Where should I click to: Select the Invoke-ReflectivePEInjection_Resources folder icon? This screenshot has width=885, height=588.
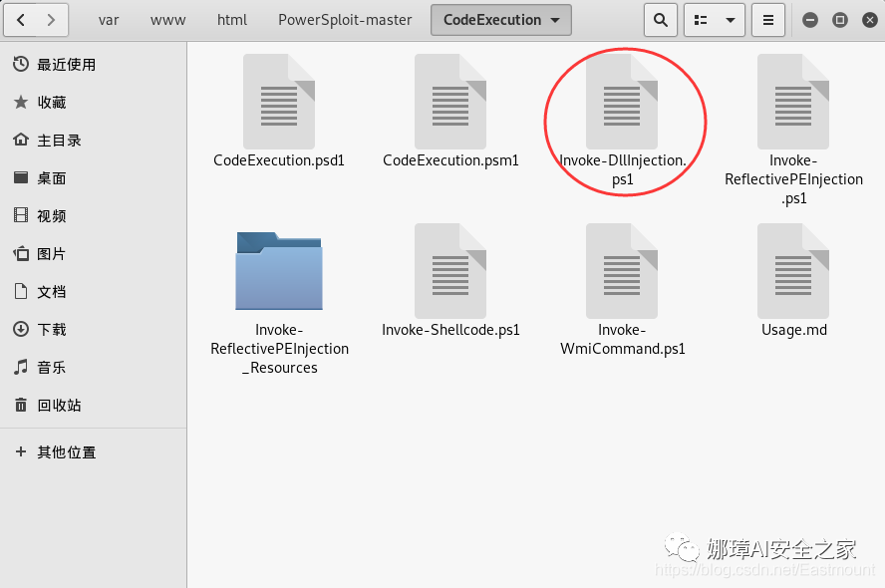(x=279, y=271)
